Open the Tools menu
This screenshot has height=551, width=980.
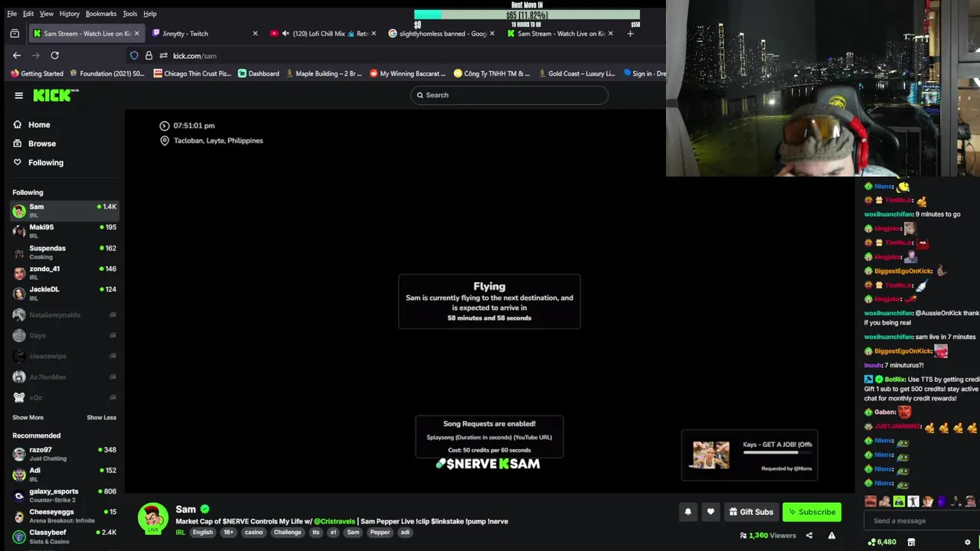[130, 14]
